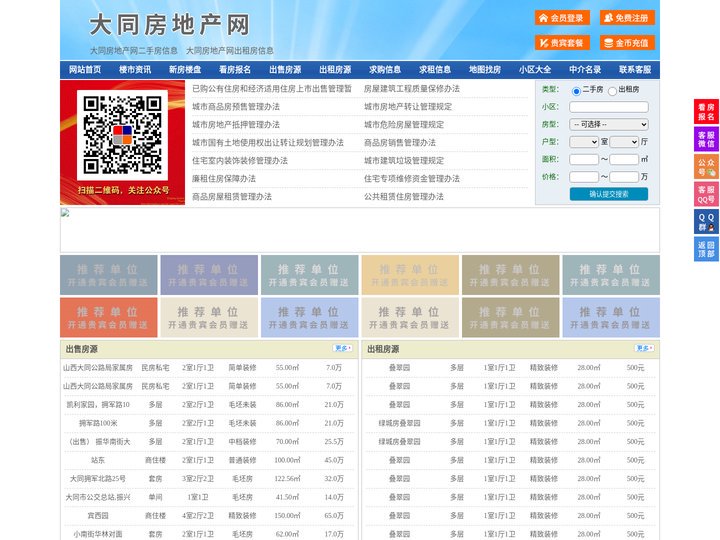Open listing 宾西园 商住楼
This screenshot has width=720, height=540.
click(x=98, y=516)
